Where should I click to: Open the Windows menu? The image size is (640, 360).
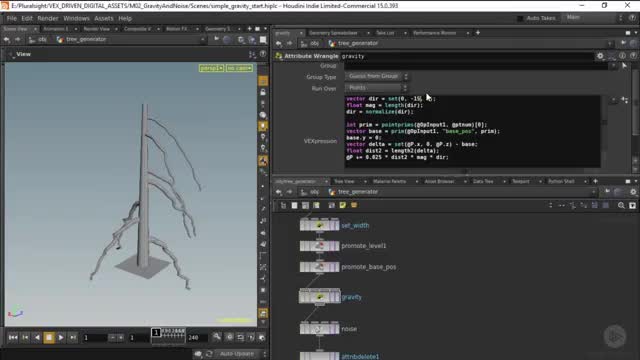[76, 18]
